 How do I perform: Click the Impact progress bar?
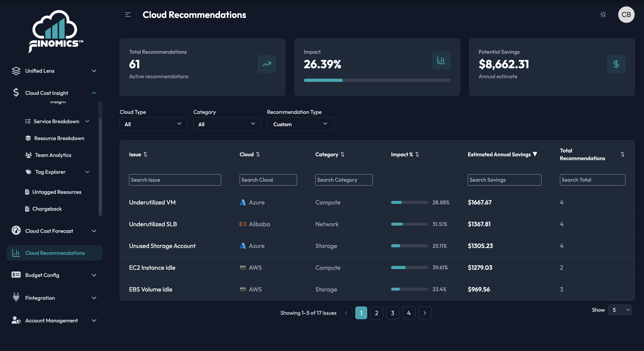point(377,80)
